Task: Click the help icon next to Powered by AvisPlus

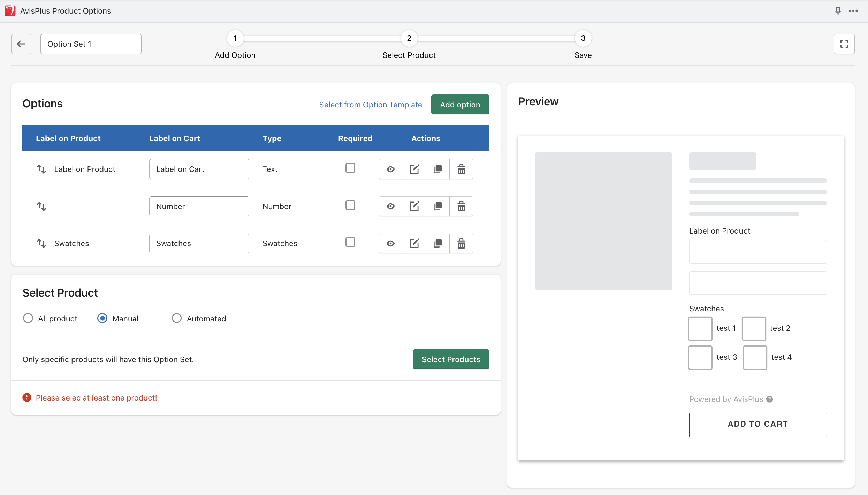Action: 769,399
